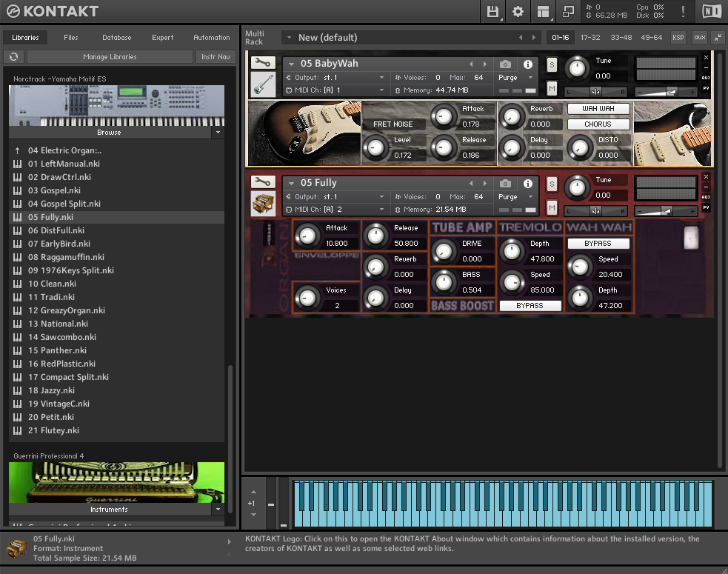Go to previous multi in Multi Rack

pos(521,38)
